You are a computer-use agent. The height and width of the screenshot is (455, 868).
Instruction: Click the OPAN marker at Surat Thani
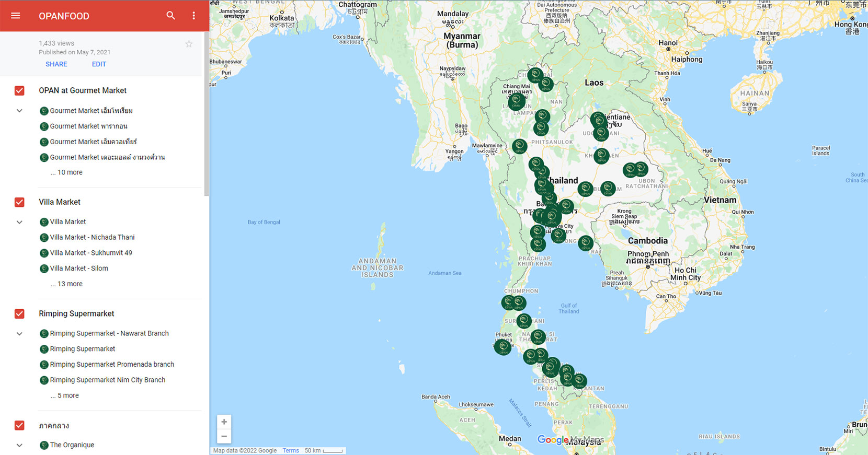524,321
